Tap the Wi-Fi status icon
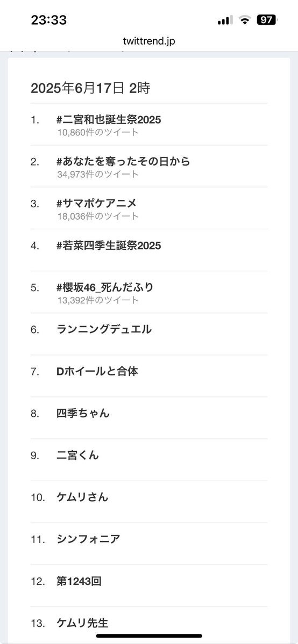This screenshot has height=644, width=298. click(x=245, y=20)
